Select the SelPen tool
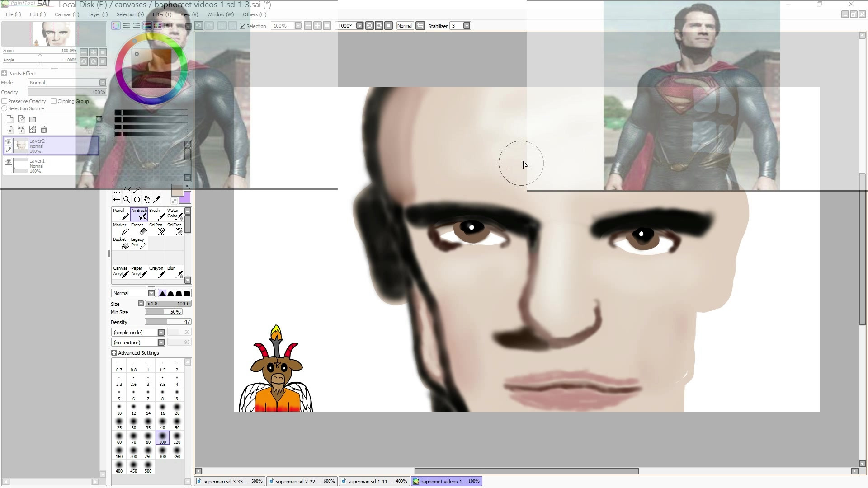Screen dimensions: 868x488 coord(157,229)
